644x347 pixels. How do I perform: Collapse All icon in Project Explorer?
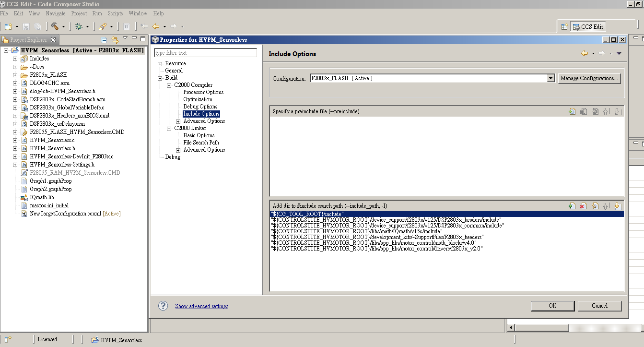click(104, 40)
